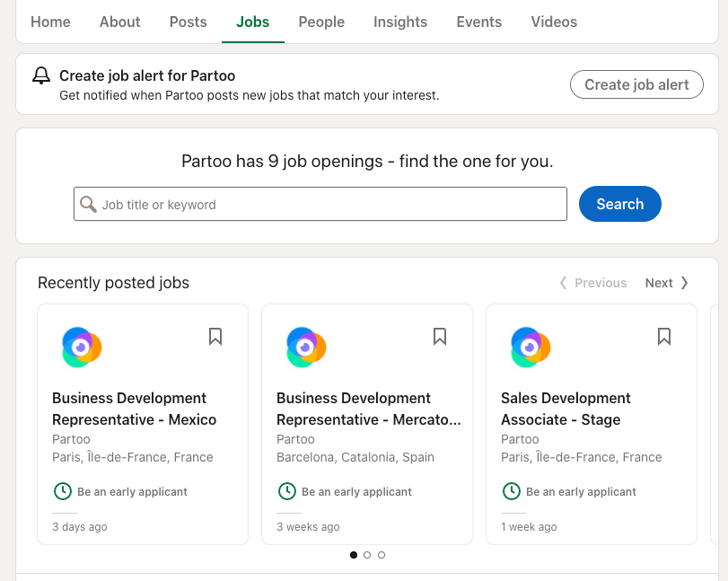728x581 pixels.
Task: Open Partoo logo on Barcelona job card
Action: (306, 347)
